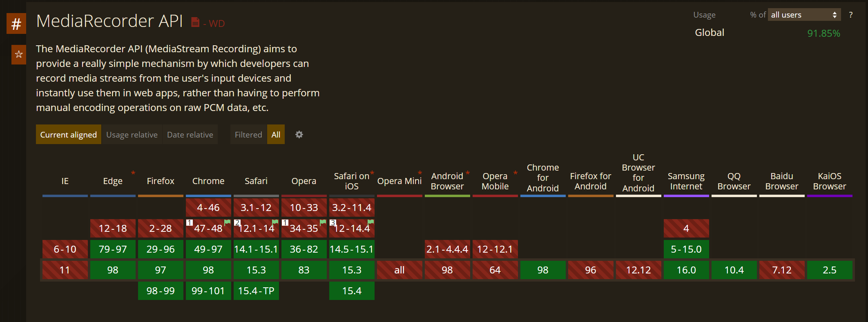Select the Date relative tab
Image resolution: width=868 pixels, height=322 pixels.
click(x=190, y=135)
